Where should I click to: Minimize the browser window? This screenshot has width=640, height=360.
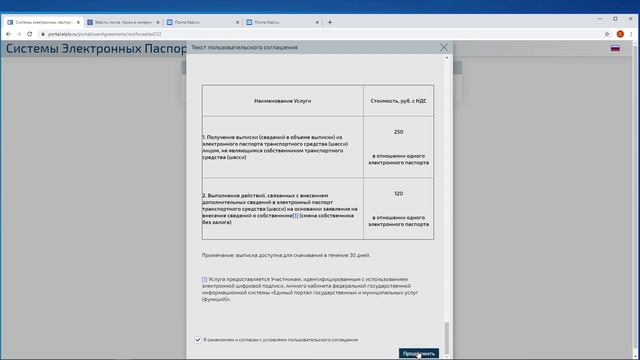pos(600,19)
